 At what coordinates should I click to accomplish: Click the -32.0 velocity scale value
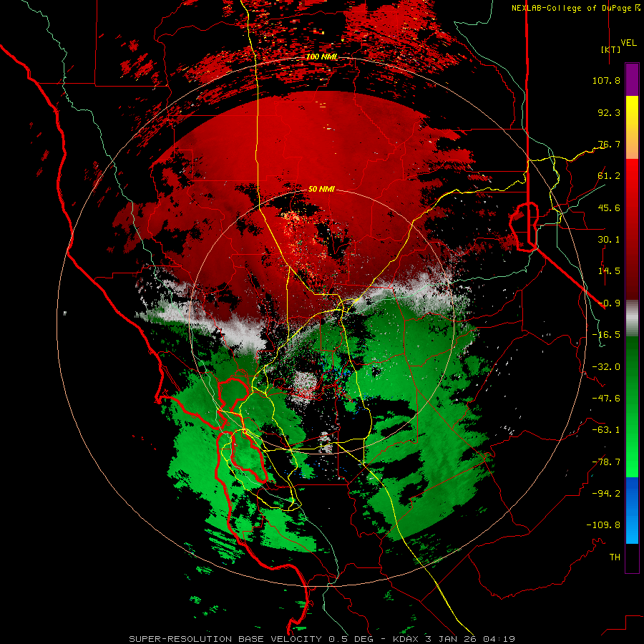[606, 367]
